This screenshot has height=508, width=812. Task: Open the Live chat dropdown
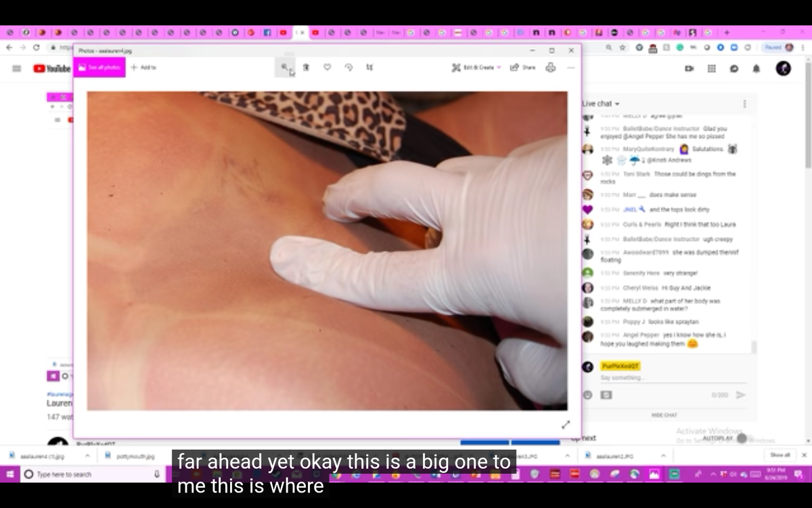[x=601, y=104]
